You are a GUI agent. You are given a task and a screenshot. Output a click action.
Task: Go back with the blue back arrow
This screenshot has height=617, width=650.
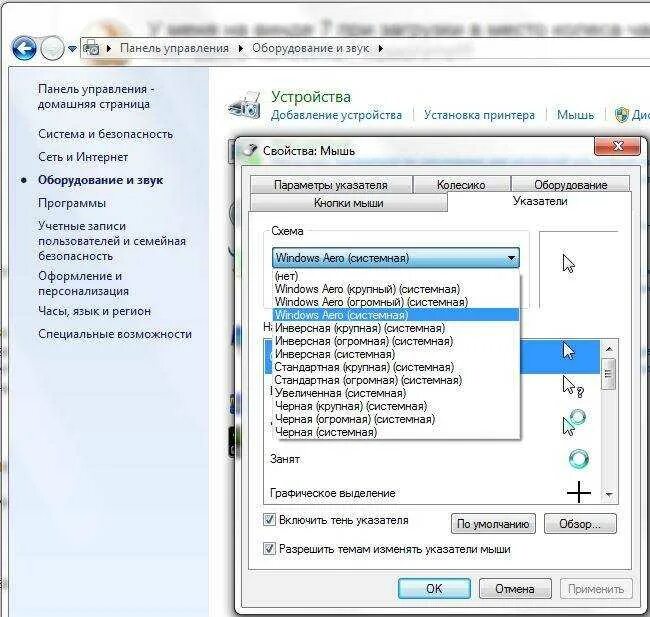tap(24, 49)
